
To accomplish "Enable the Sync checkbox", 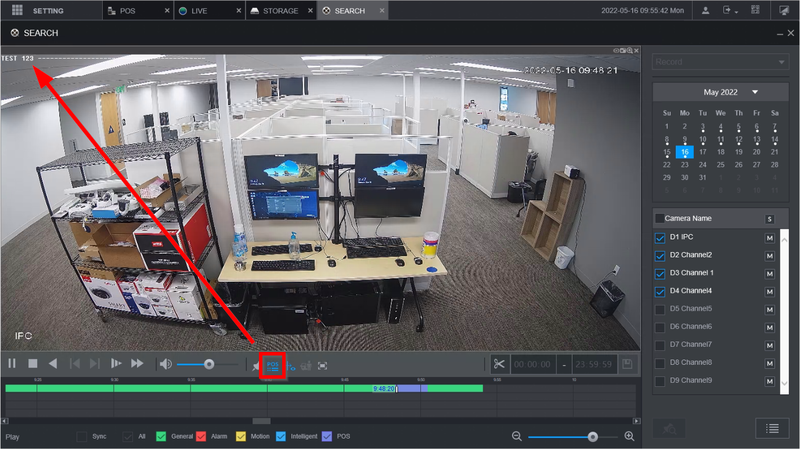I will pos(82,437).
